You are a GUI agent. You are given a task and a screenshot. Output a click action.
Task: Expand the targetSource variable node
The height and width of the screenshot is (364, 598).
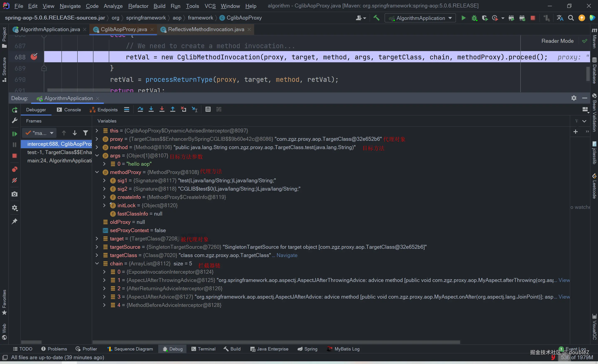pyautogui.click(x=97, y=247)
